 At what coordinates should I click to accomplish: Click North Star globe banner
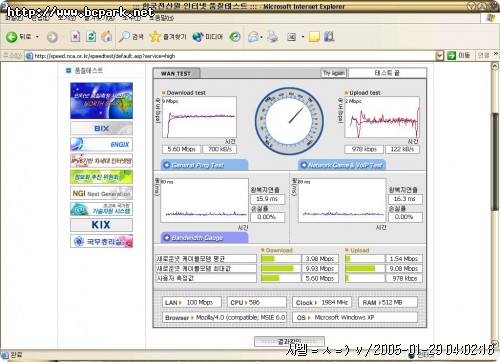101,101
